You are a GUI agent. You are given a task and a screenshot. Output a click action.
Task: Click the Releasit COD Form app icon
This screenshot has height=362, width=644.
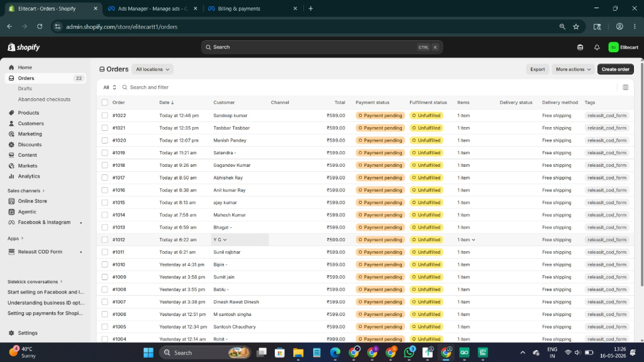point(11,252)
